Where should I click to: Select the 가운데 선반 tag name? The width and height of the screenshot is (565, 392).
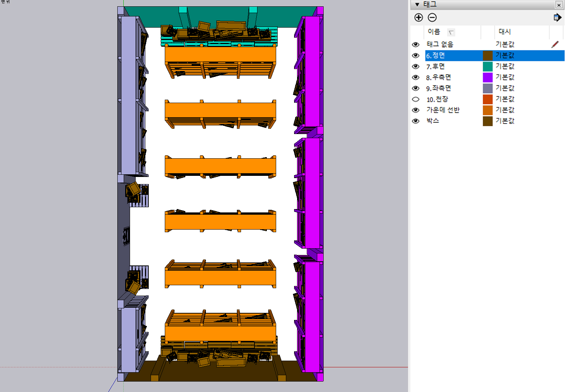443,110
